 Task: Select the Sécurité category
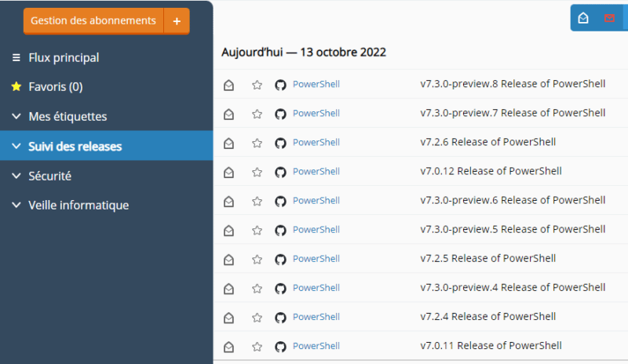point(49,176)
